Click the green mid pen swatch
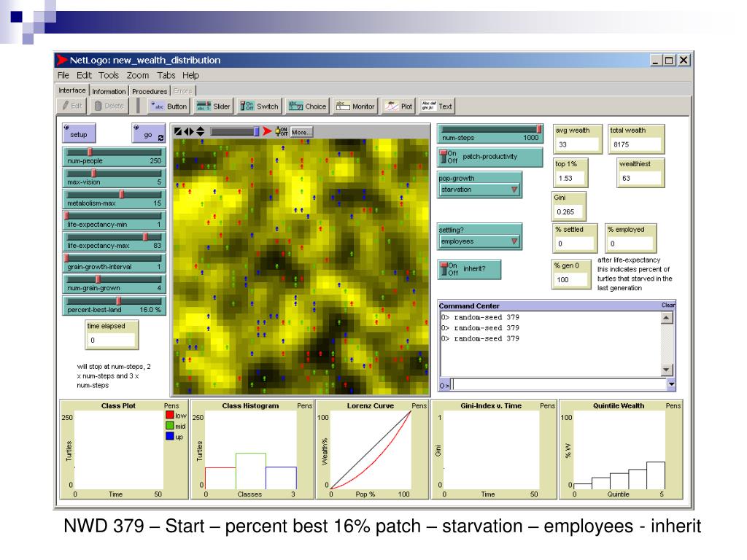 [x=169, y=425]
